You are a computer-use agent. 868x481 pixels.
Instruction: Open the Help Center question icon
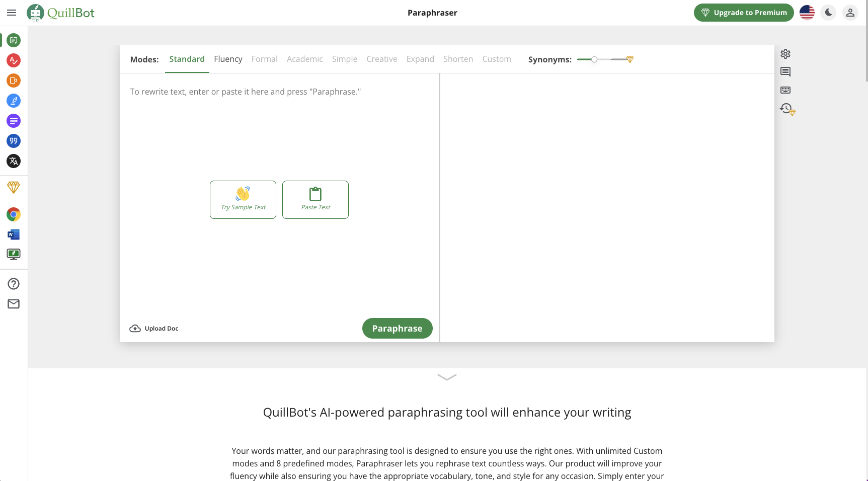[14, 284]
